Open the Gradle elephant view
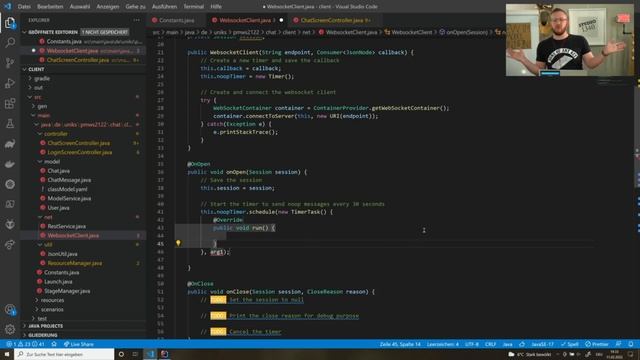The width and height of the screenshot is (640, 360). click(x=10, y=144)
